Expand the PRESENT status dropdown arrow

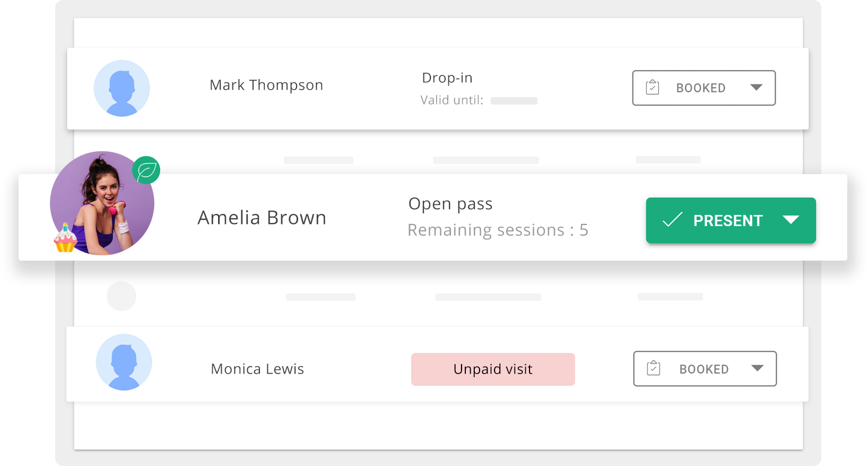(x=791, y=220)
